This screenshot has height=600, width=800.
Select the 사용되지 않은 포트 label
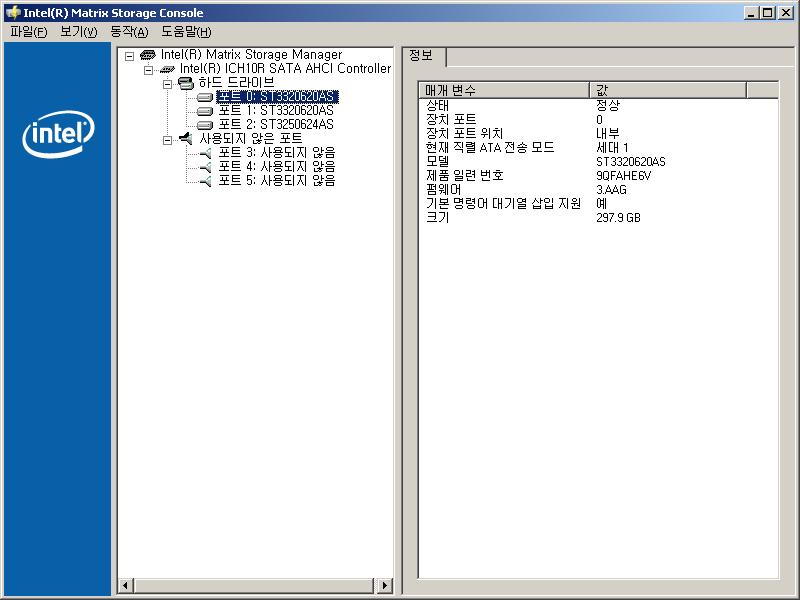[251, 138]
